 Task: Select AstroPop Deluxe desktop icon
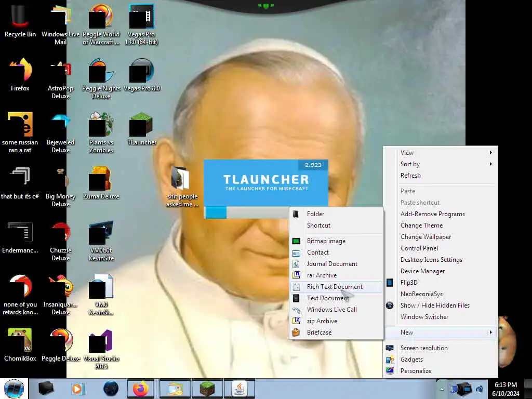tap(60, 79)
